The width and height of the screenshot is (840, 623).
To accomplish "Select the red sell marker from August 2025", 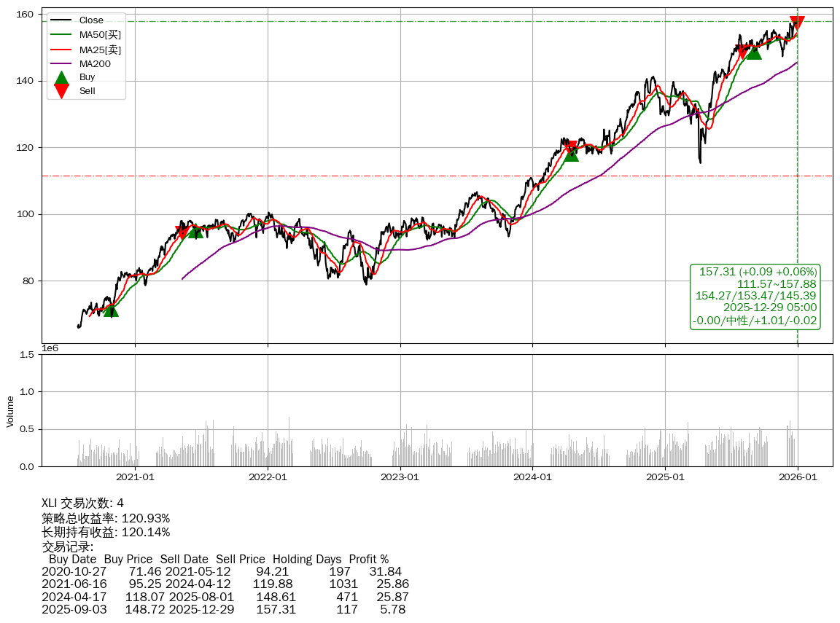I will (x=742, y=52).
